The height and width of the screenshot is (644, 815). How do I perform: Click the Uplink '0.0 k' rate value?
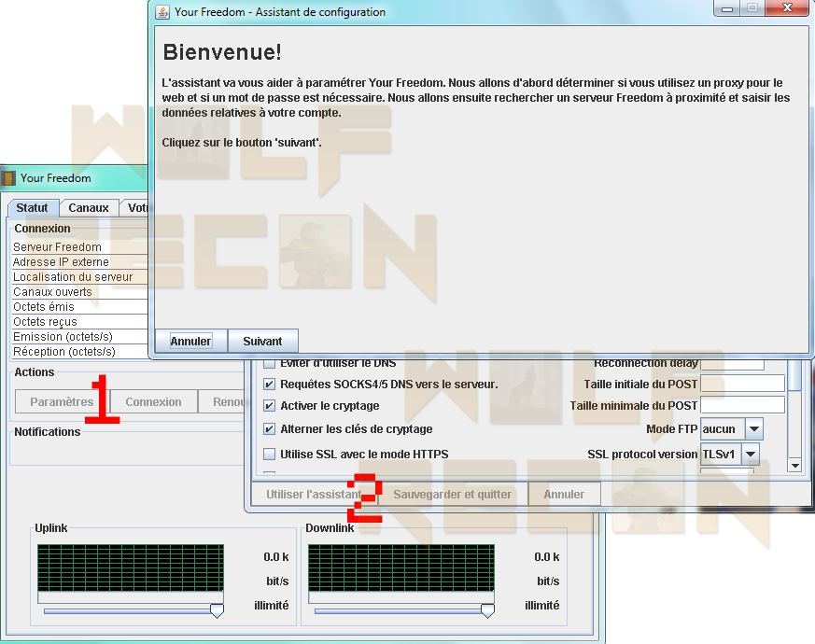pos(276,557)
